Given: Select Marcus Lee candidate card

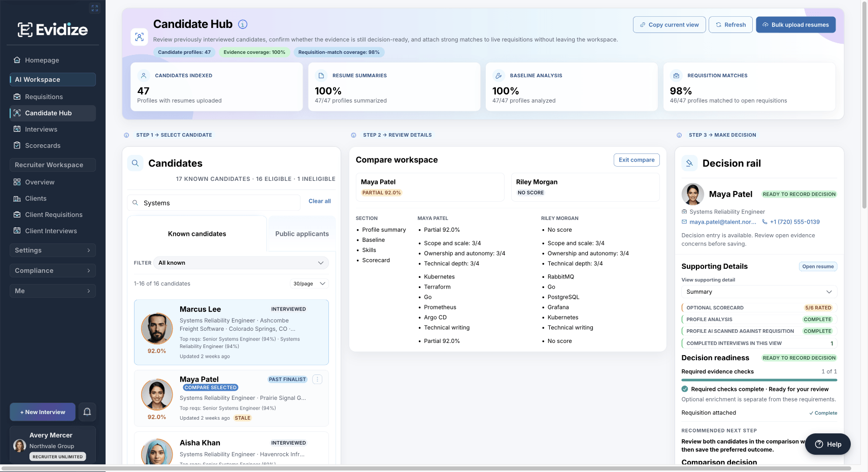Looking at the screenshot, I should click(x=231, y=332).
